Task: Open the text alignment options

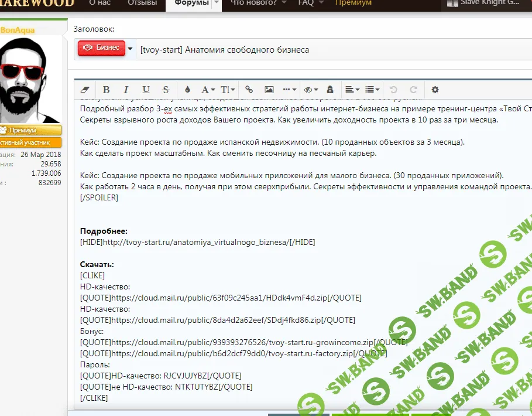Action: 352,90
